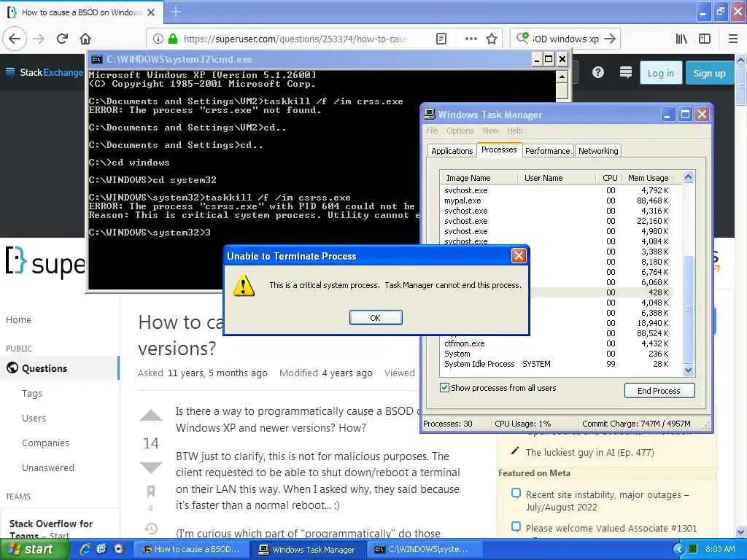
Task: Open site information icon in address bar
Action: [x=158, y=39]
